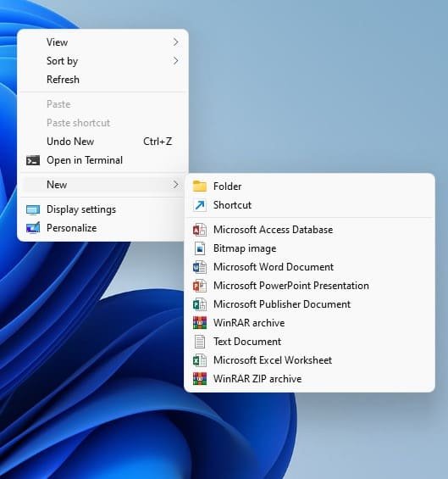448x479 pixels.
Task: Select Microsoft Access Database
Action: 309,230
